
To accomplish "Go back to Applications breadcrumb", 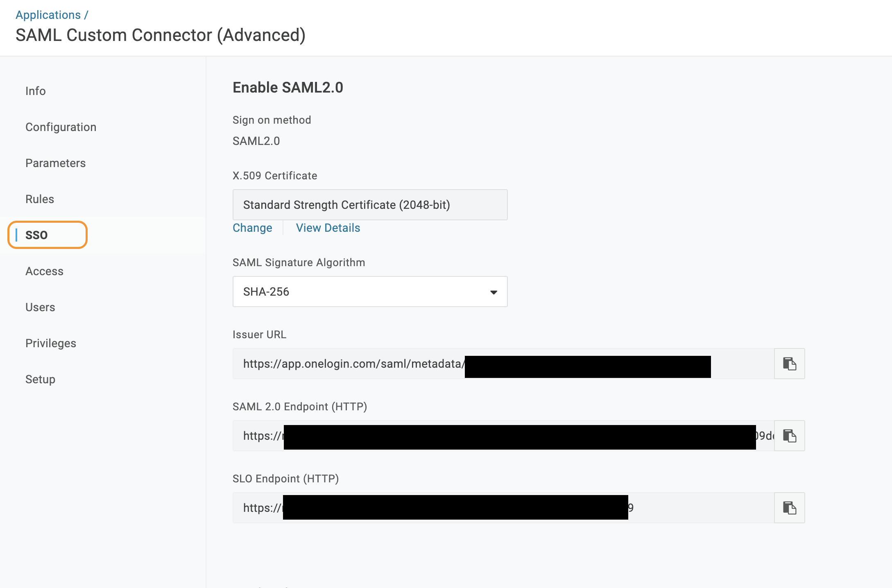I will click(x=48, y=15).
